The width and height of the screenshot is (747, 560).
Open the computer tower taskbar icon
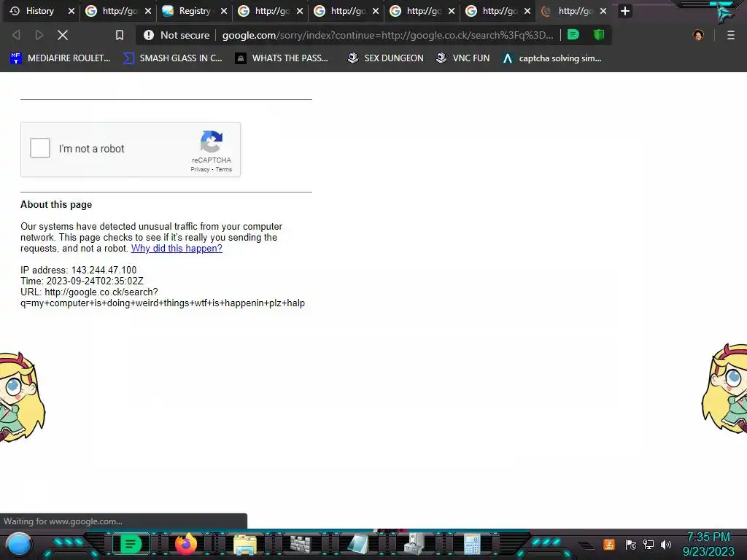[x=415, y=544]
